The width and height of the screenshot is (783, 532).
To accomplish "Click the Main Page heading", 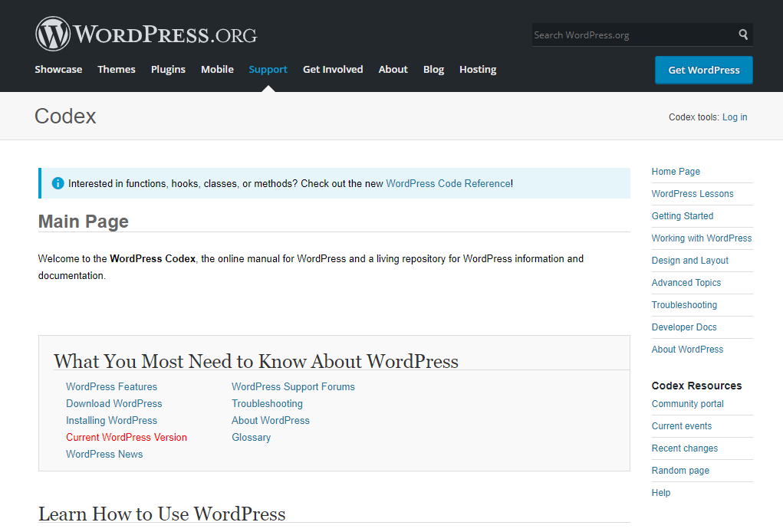I will (84, 221).
